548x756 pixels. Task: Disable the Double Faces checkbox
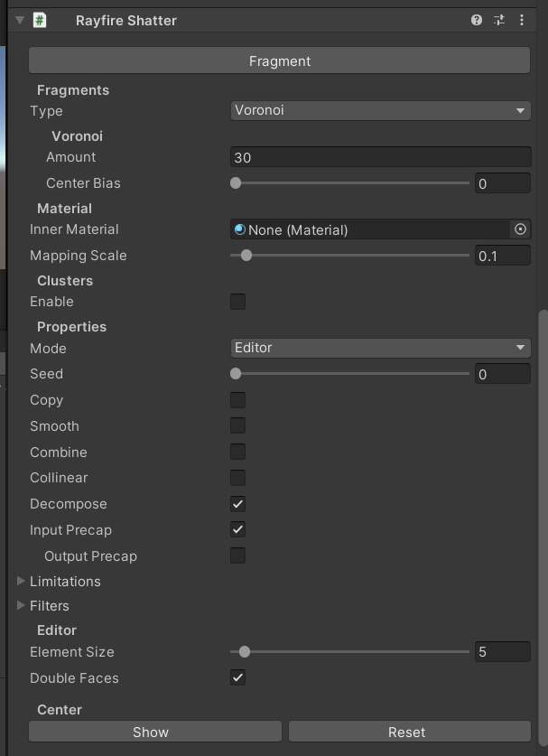pos(237,678)
